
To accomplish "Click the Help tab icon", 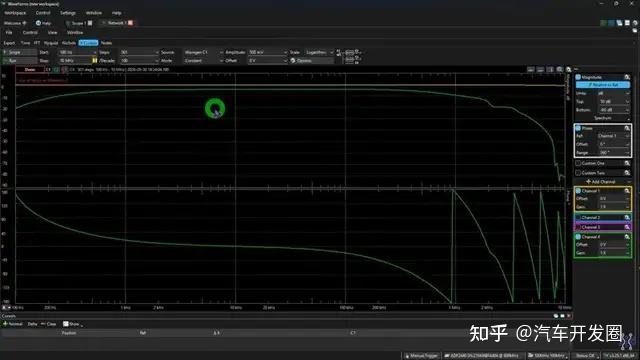I will pyautogui.click(x=38, y=23).
